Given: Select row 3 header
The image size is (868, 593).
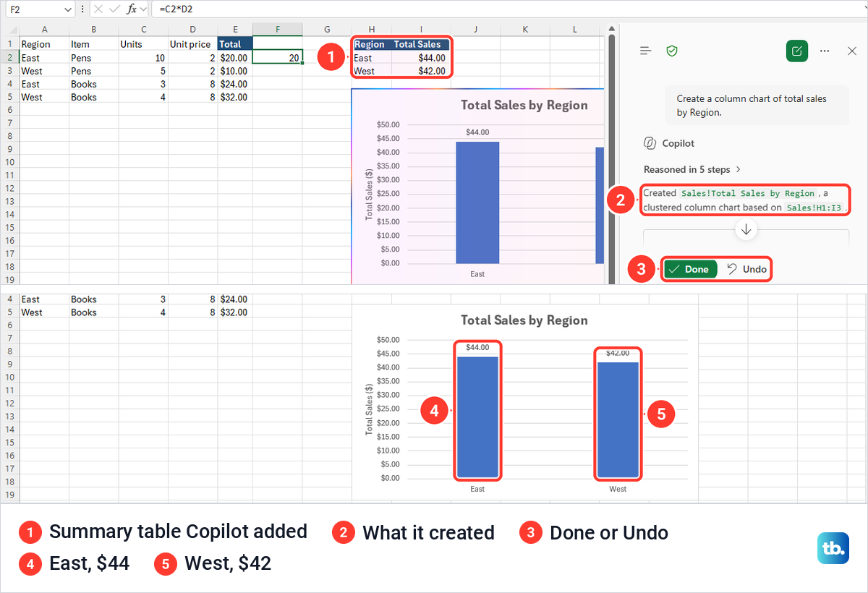Looking at the screenshot, I should coord(10,71).
